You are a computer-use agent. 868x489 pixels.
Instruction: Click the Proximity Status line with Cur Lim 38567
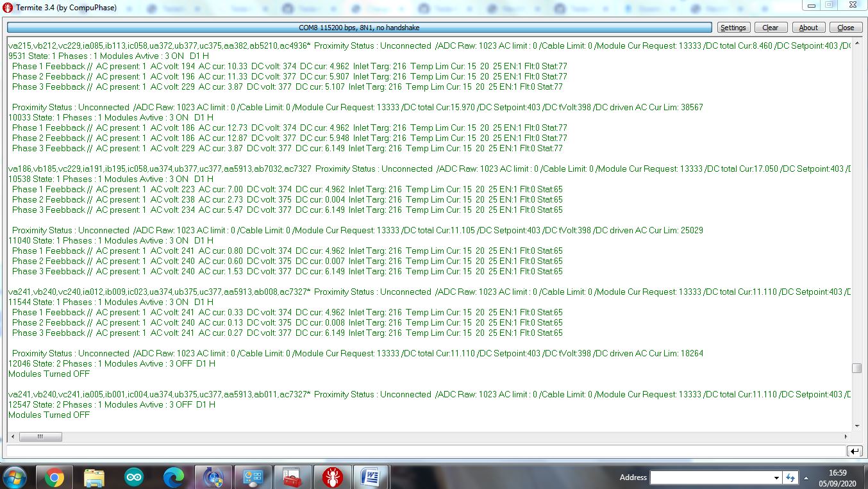(x=358, y=107)
